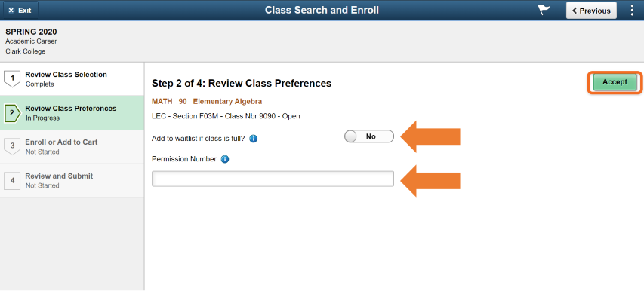
Task: Click the Accept button
Action: click(x=615, y=82)
